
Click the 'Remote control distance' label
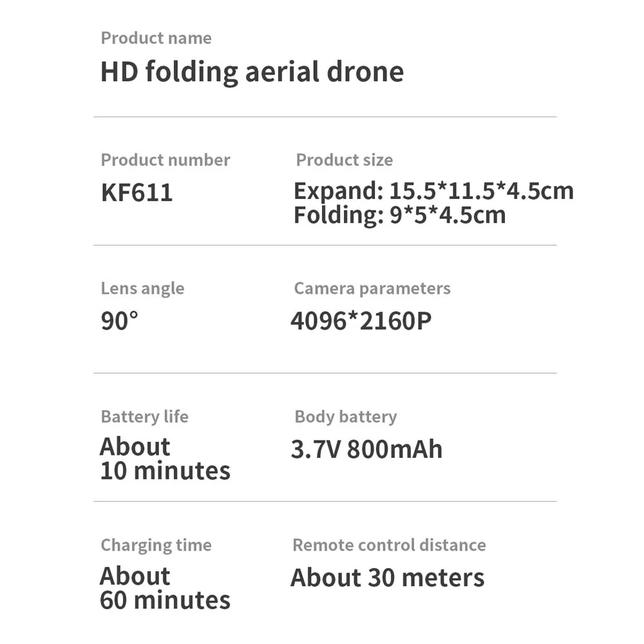coord(390,545)
